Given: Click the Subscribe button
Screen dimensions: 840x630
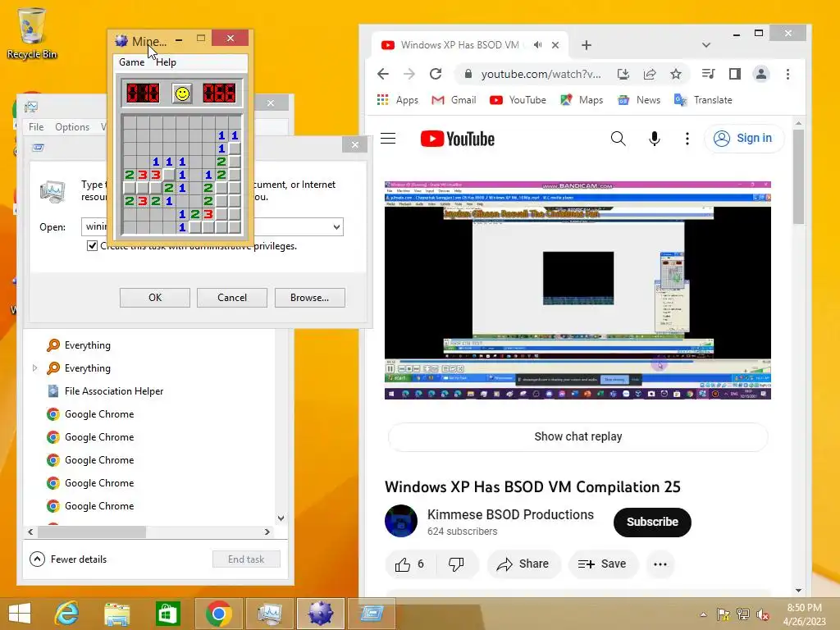Looking at the screenshot, I should [x=652, y=522].
